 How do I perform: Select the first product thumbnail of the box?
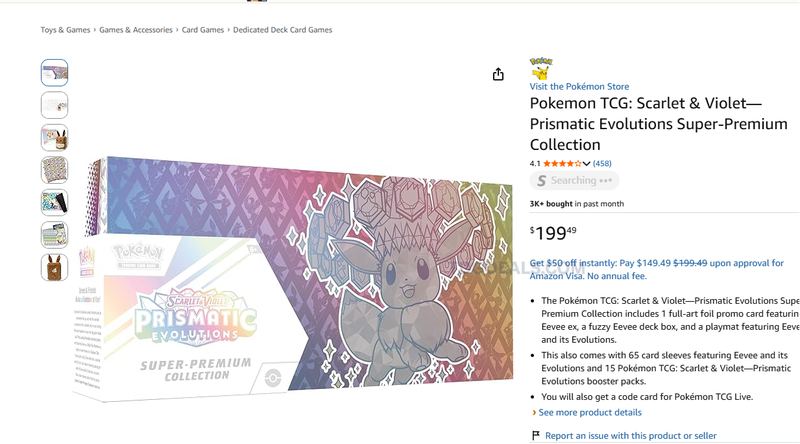coord(54,72)
